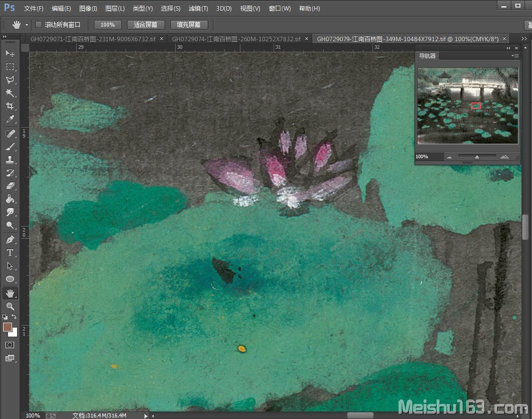The width and height of the screenshot is (532, 419).
Task: Close the GH0729074 document tab
Action: pyautogui.click(x=306, y=38)
